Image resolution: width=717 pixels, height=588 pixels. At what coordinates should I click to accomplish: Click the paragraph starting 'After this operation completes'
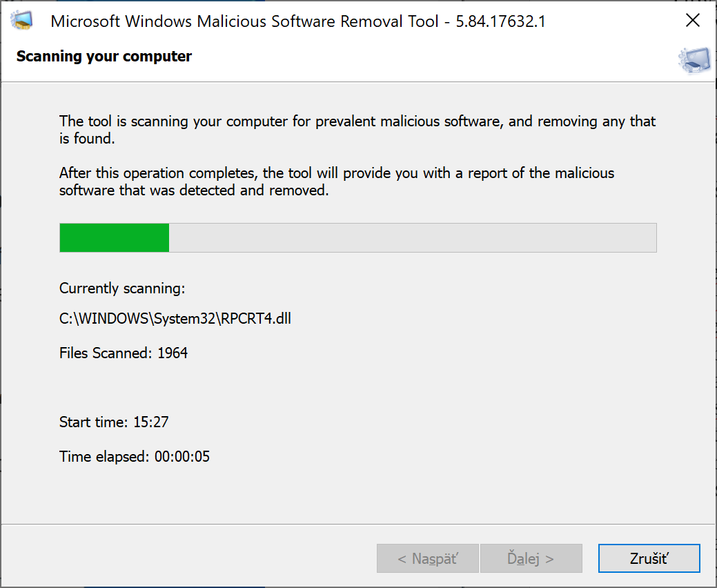337,182
